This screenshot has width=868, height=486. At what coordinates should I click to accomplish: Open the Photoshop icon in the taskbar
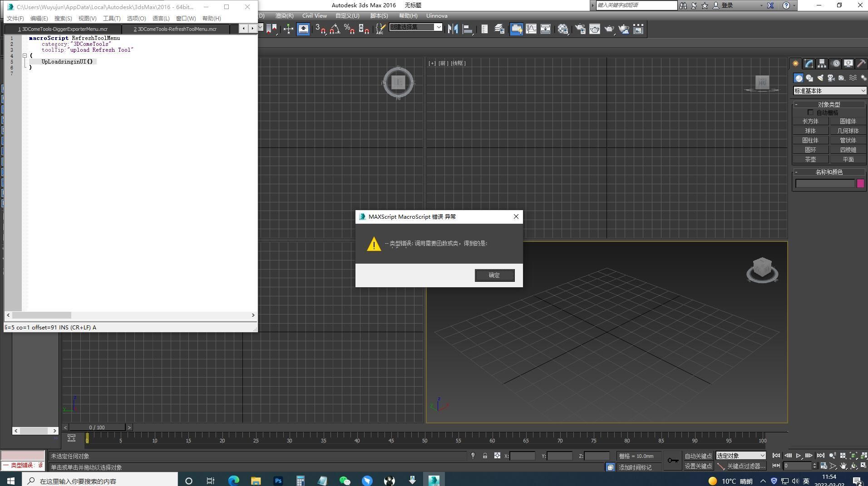point(278,481)
